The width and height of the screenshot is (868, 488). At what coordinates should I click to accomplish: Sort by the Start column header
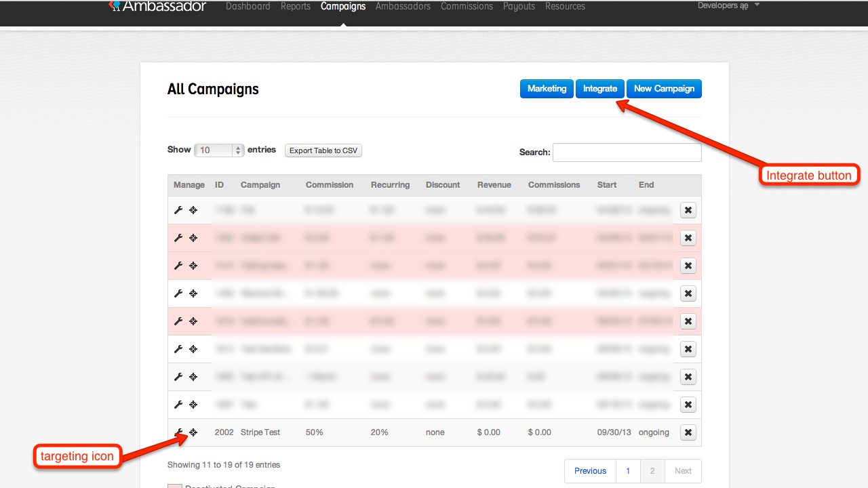pyautogui.click(x=607, y=185)
